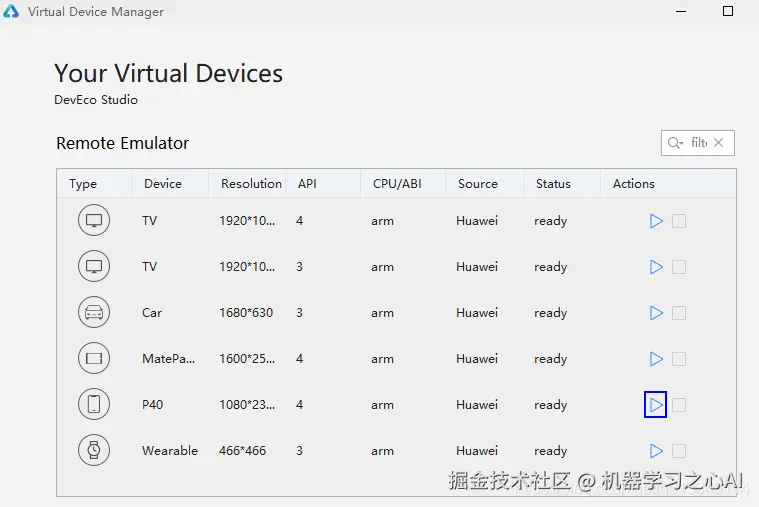Click the DevEco Studio logo in title bar

pyautogui.click(x=11, y=11)
